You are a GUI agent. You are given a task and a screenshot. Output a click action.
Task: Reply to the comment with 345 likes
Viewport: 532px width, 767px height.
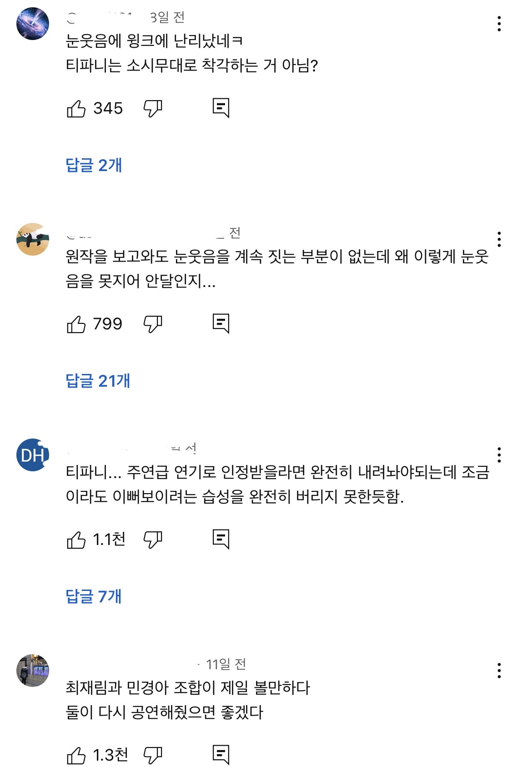[221, 108]
